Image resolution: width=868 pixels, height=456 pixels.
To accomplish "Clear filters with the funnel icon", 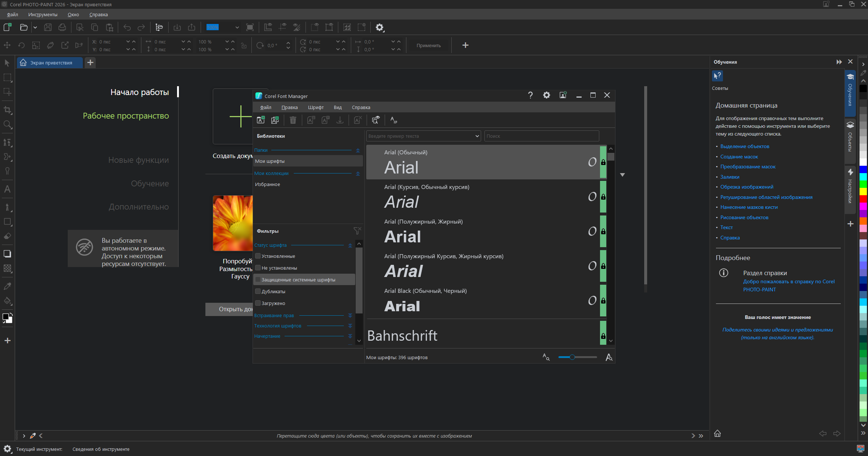I will (x=357, y=231).
